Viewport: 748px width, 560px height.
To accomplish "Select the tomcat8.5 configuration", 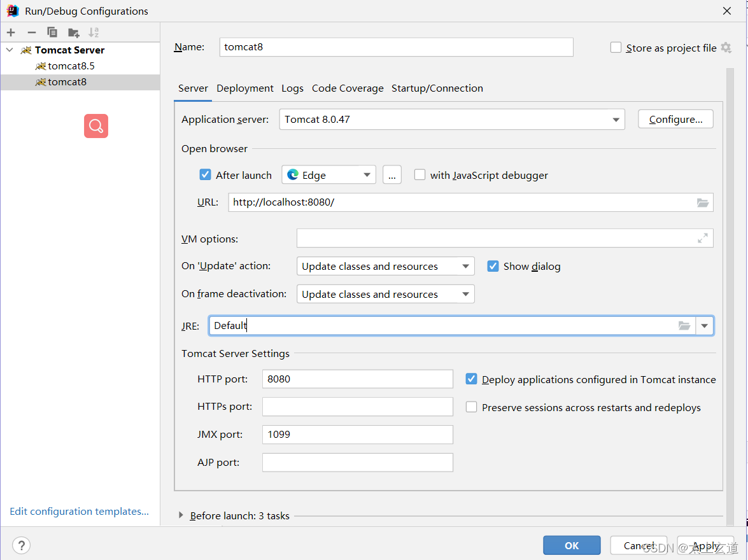I will (x=71, y=66).
